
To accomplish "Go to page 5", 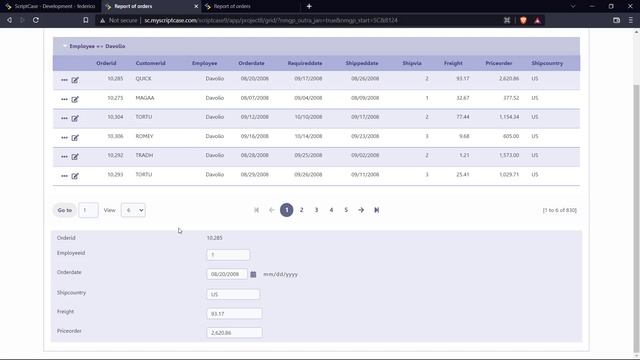I will tap(346, 210).
